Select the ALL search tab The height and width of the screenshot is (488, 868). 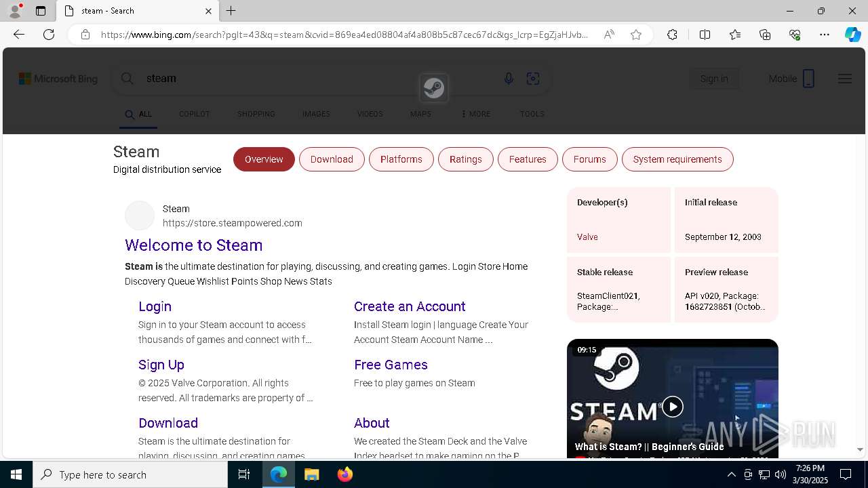pos(138,114)
